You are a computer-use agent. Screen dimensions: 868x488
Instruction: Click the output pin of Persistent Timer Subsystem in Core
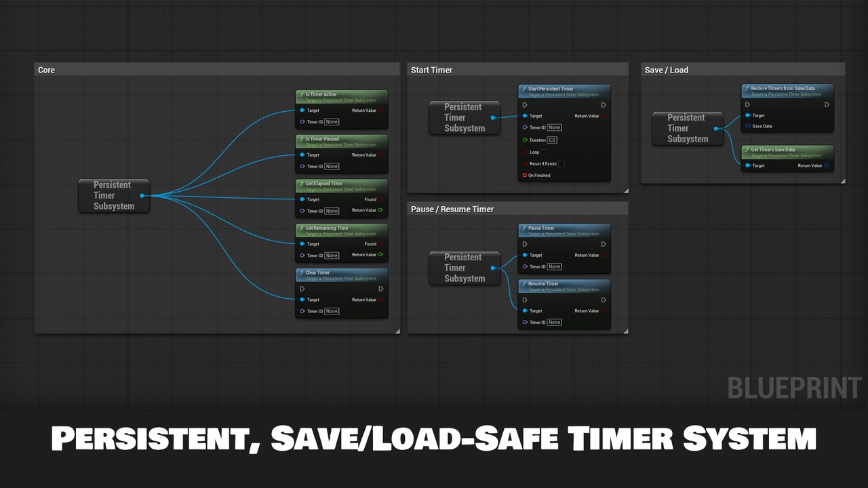click(x=142, y=196)
